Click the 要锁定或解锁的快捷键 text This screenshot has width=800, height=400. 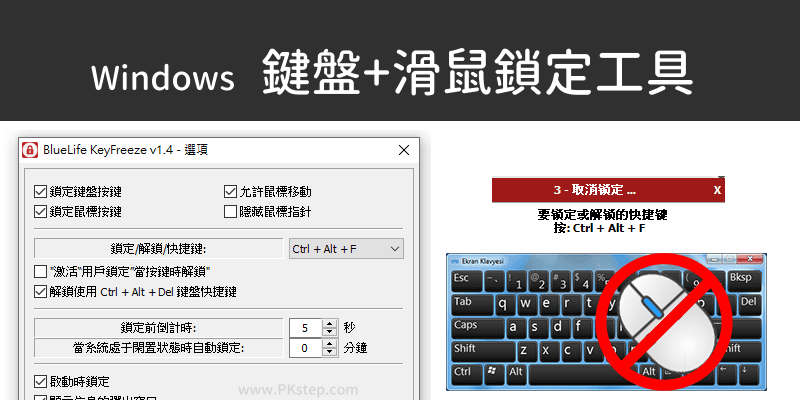pyautogui.click(x=602, y=214)
